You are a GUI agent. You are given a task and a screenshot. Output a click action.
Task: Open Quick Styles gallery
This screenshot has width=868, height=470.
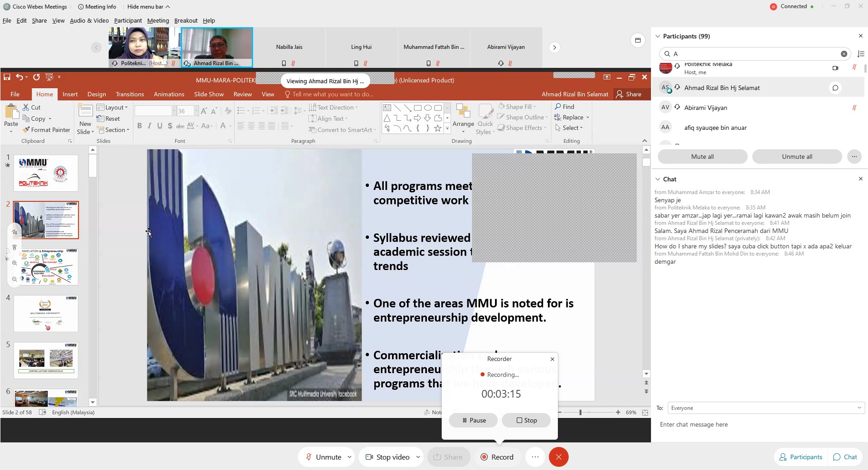[x=485, y=119]
